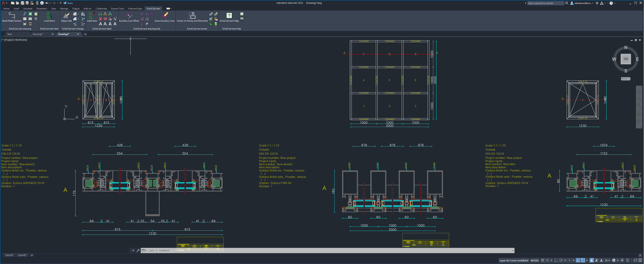The width and height of the screenshot is (644, 264).
Task: Click the Share button
Action: (x=68, y=3)
